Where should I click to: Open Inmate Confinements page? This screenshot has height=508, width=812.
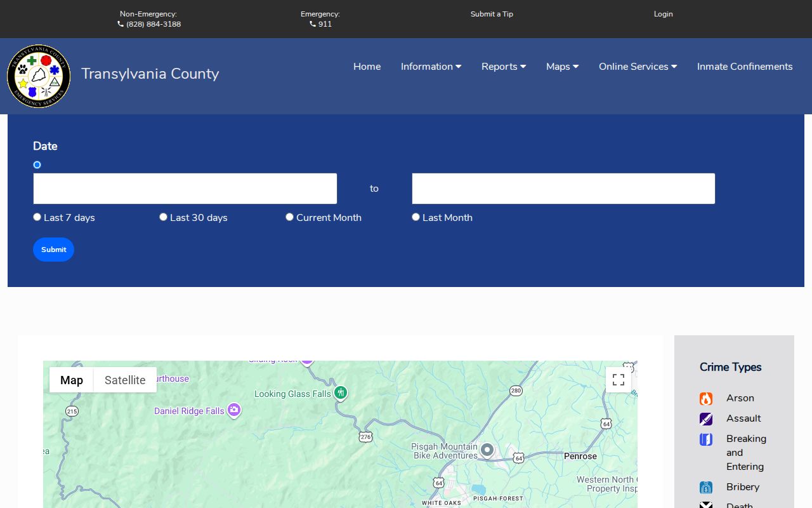(745, 67)
